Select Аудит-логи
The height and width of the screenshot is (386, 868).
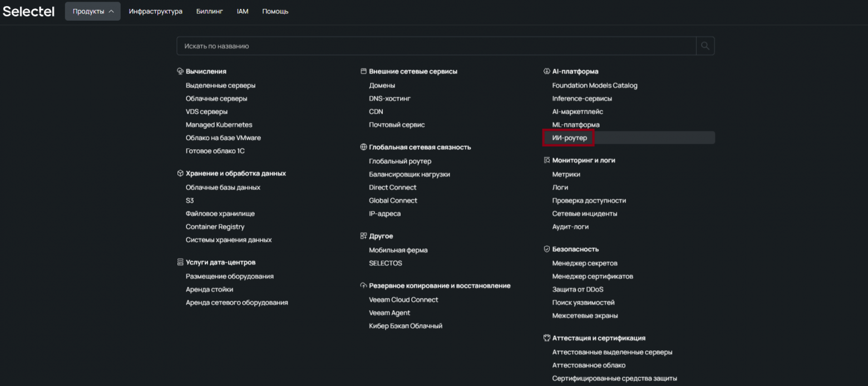click(x=570, y=227)
